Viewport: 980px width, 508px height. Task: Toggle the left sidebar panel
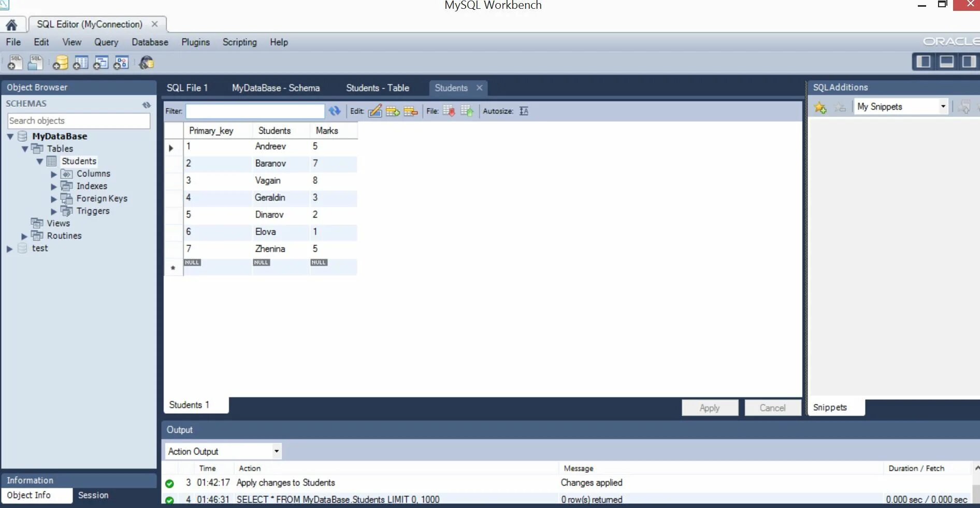coord(924,62)
